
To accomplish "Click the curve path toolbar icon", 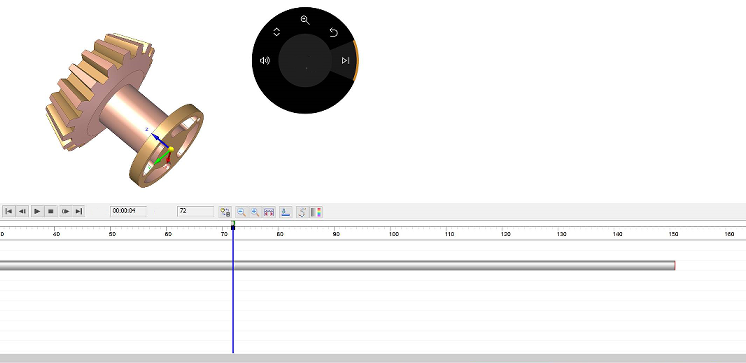I will coord(302,212).
